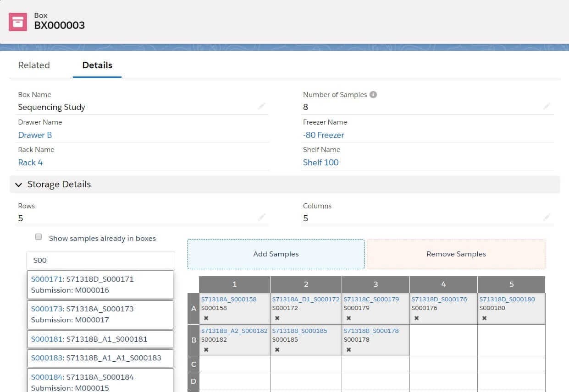Open the Rack 4 record link
569x392 pixels.
(30, 162)
